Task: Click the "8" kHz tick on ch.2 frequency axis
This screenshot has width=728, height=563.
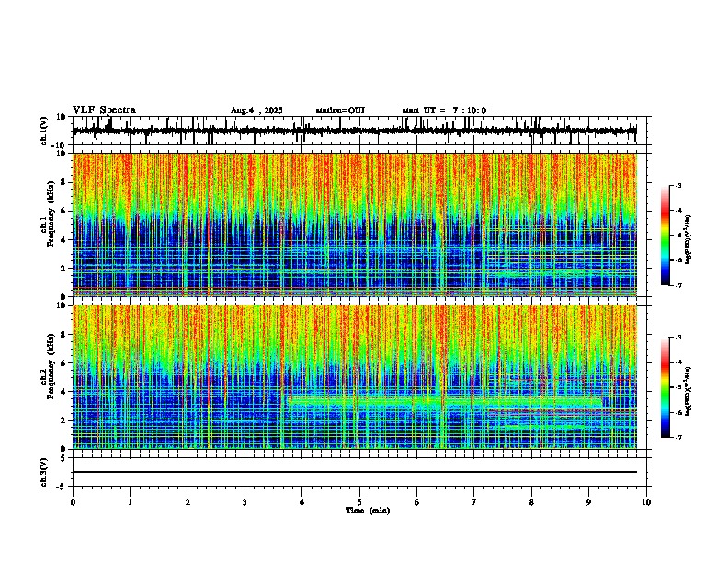Action: [64, 335]
